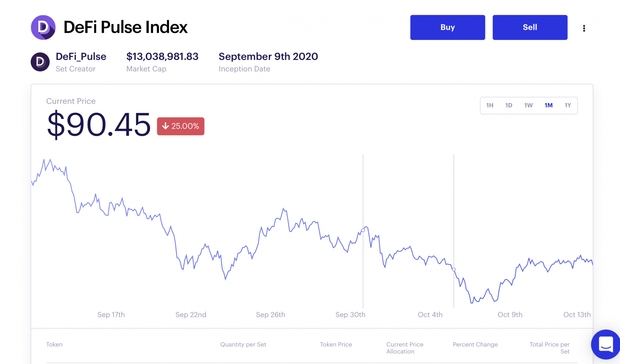
Task: Click the Percent Change column header
Action: pos(475,344)
